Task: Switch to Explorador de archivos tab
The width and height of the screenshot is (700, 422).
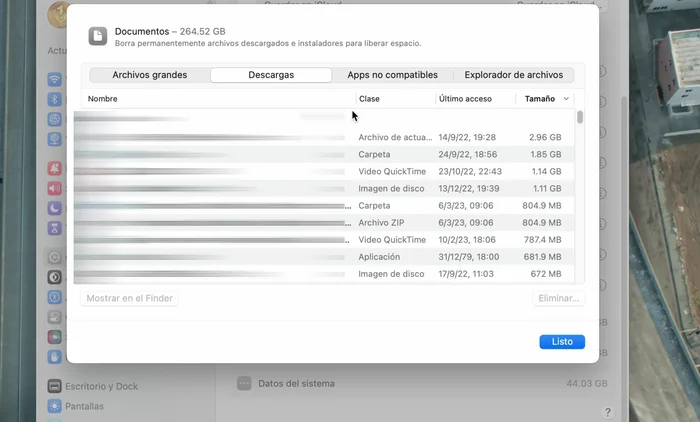Action: 513,75
